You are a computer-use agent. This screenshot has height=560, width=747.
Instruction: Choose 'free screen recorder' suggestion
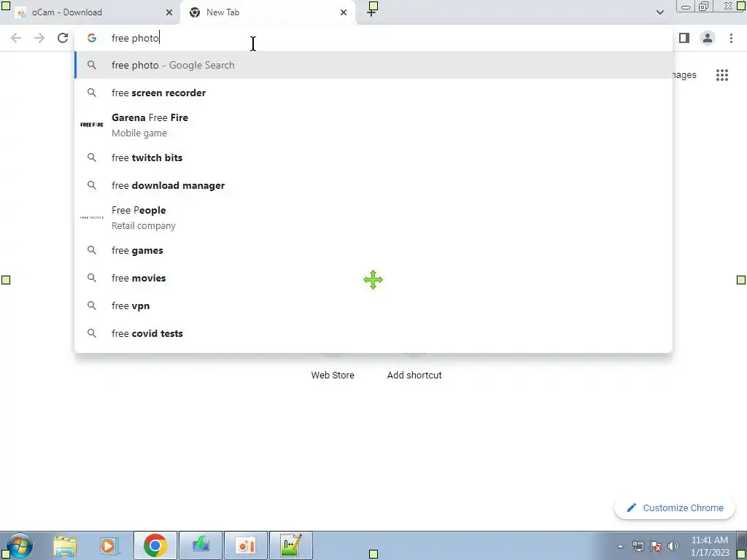[373, 93]
